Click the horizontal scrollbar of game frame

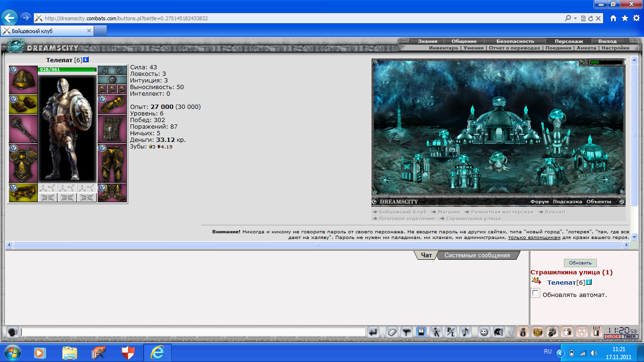(318, 245)
